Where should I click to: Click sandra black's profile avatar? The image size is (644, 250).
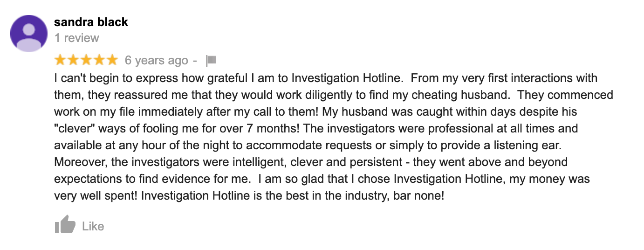[x=29, y=34]
